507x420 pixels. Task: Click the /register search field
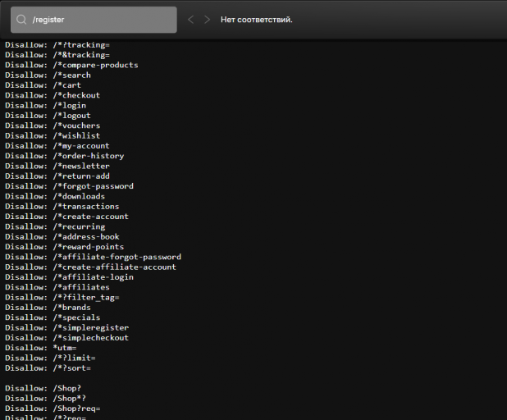tap(94, 20)
